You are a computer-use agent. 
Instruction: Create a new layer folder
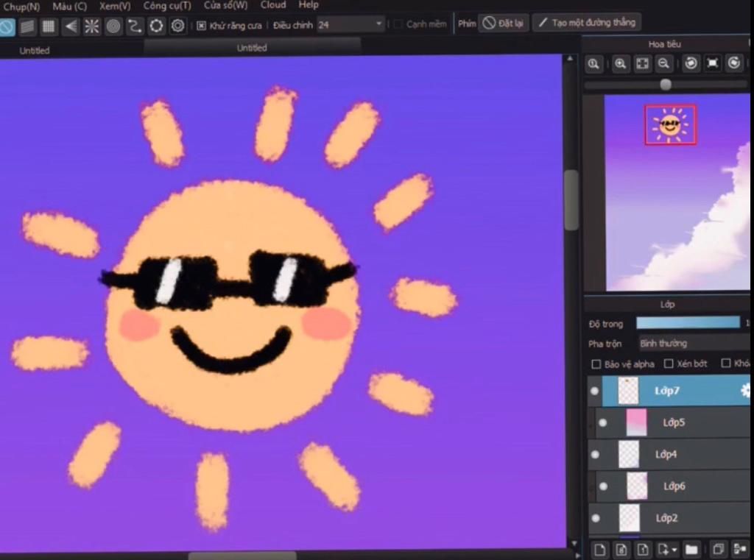(x=691, y=549)
